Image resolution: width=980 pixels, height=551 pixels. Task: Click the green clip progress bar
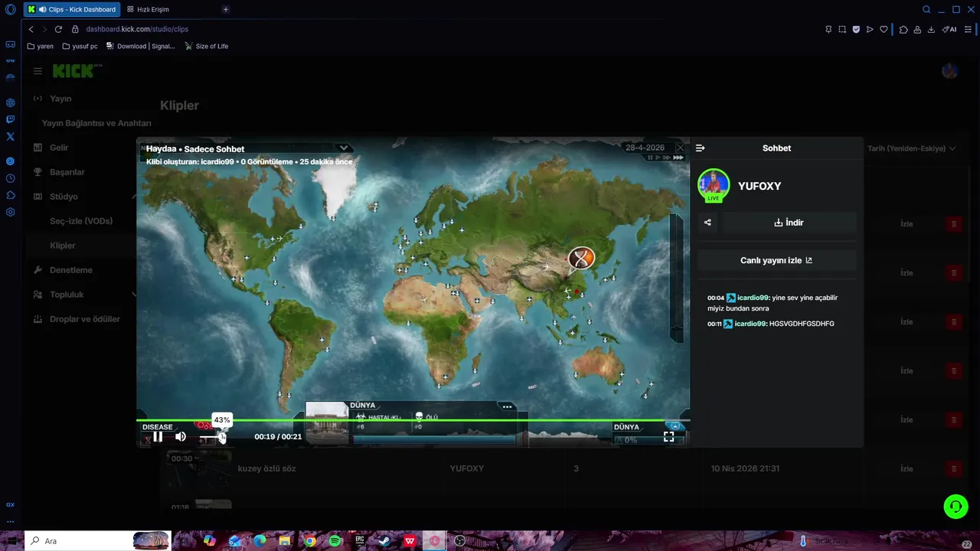(x=413, y=420)
